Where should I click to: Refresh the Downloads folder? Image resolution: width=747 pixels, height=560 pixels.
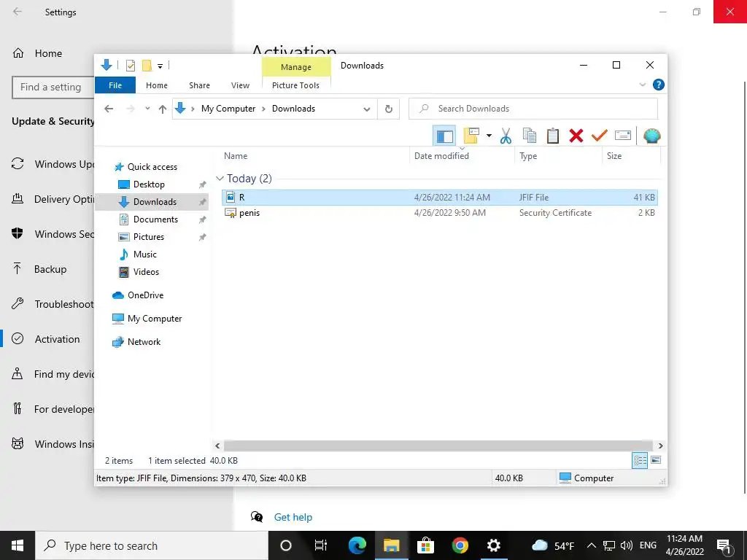pyautogui.click(x=389, y=109)
